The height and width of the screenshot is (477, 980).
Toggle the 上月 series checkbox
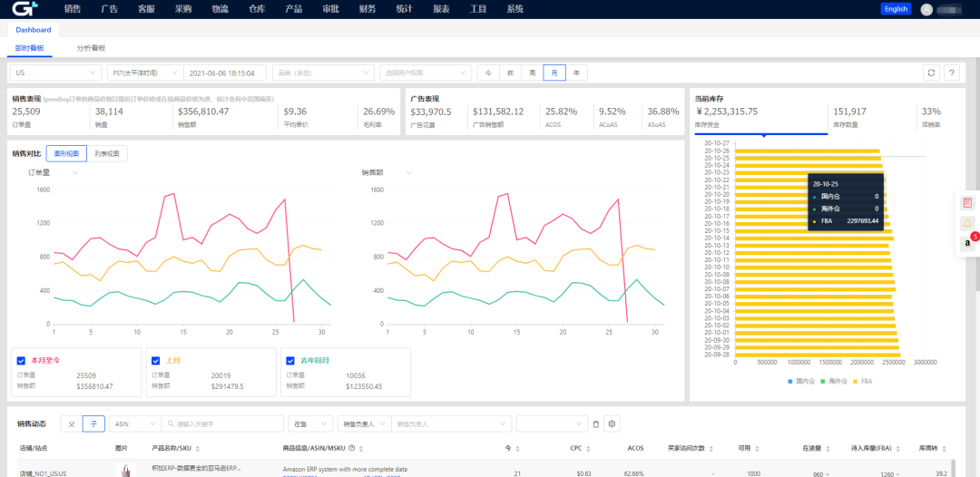(x=155, y=360)
